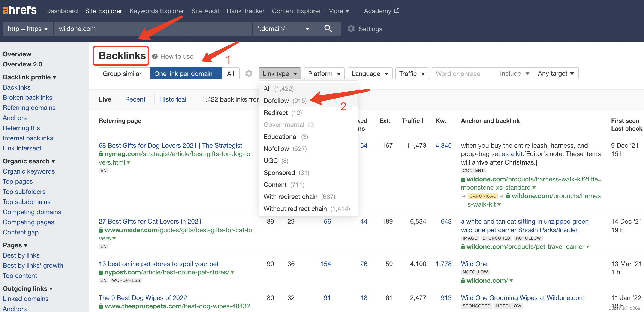
Task: Open Settings gear icon in header
Action: [351, 29]
